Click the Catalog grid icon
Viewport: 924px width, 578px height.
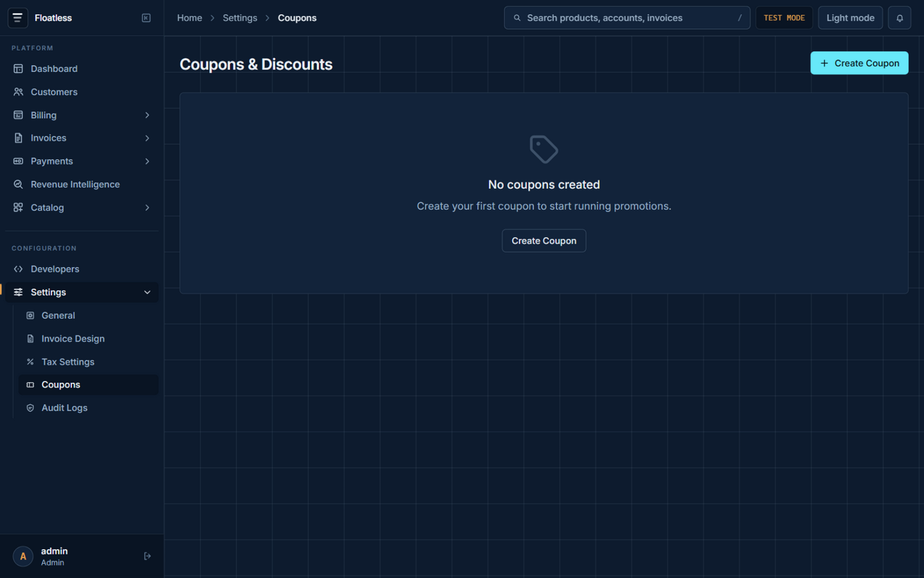pos(18,207)
